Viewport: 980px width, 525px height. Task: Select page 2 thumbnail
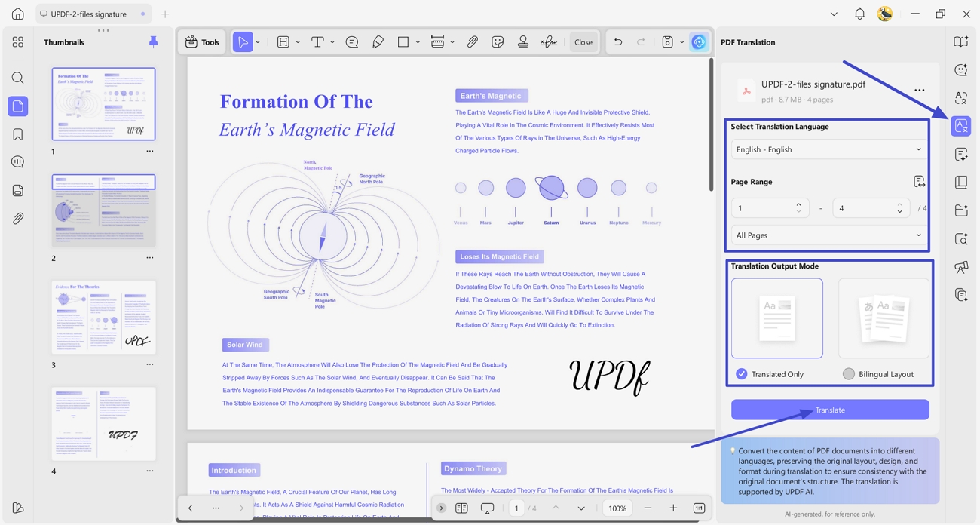point(104,210)
